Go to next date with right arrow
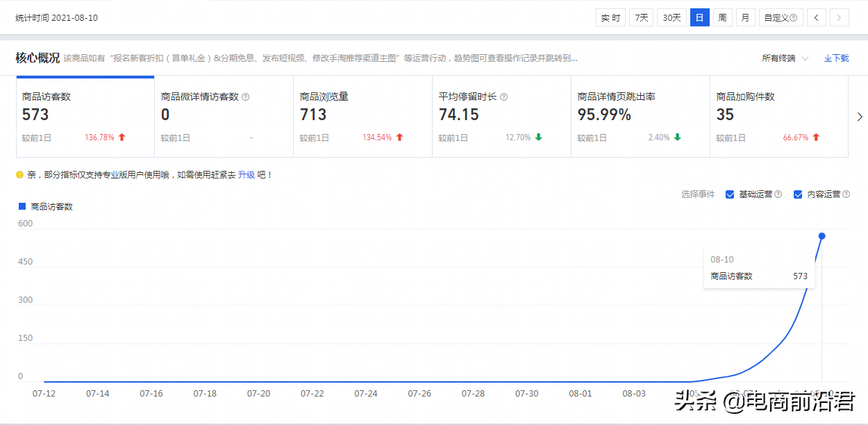This screenshot has width=868, height=425. pos(840,18)
